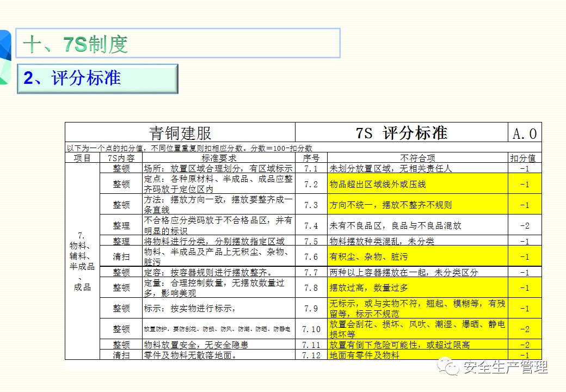Click sequence number cell '7.9'
The image size is (566, 392).
pos(311,308)
